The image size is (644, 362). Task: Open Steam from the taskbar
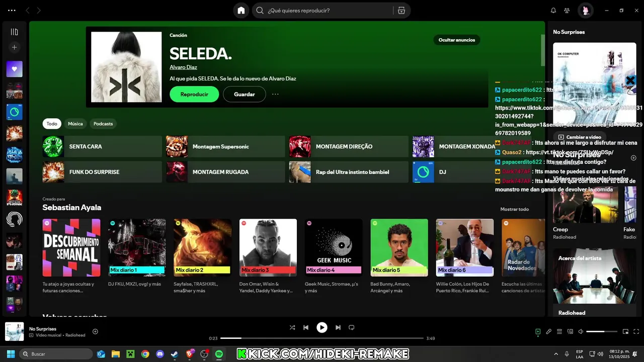(174, 354)
